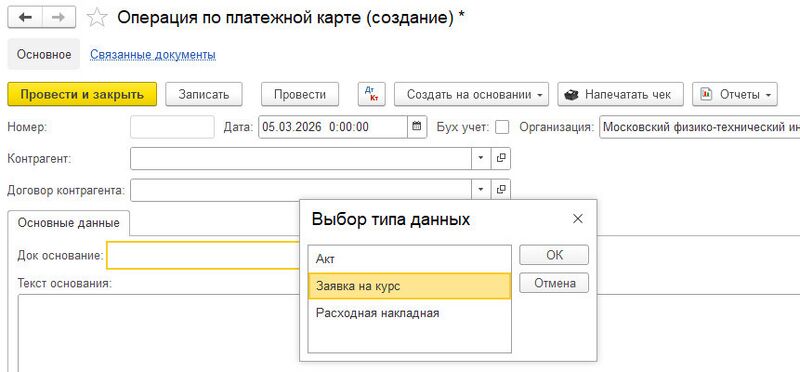Viewport: 800px width, 372px height.
Task: Open the Создать на основании dropdown
Action: [471, 94]
